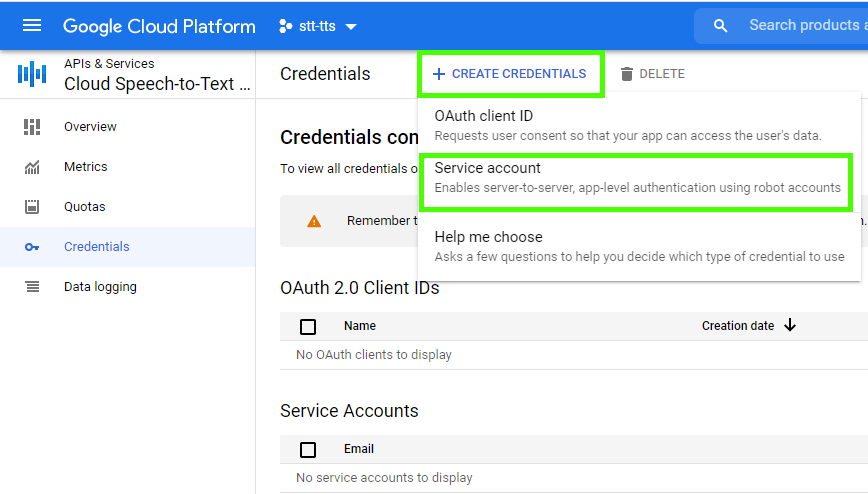Click the OAuth 2.0 Client IDs heading
The width and height of the screenshot is (868, 494).
coord(360,288)
